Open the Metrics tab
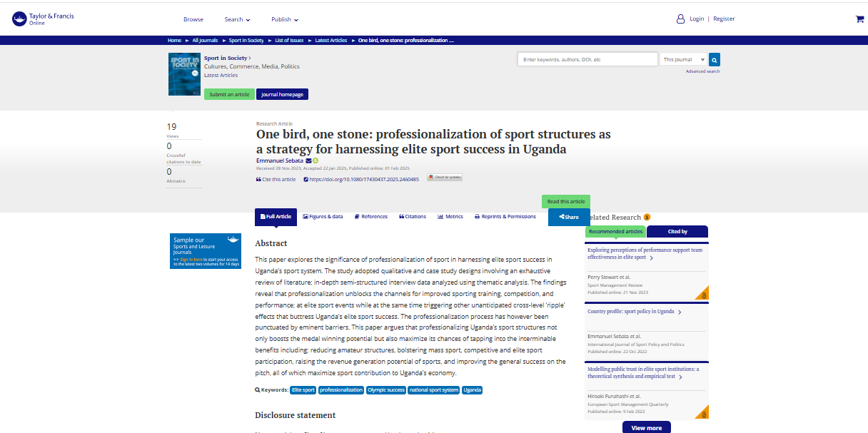Screen dimensions: 868x433 click(450, 217)
